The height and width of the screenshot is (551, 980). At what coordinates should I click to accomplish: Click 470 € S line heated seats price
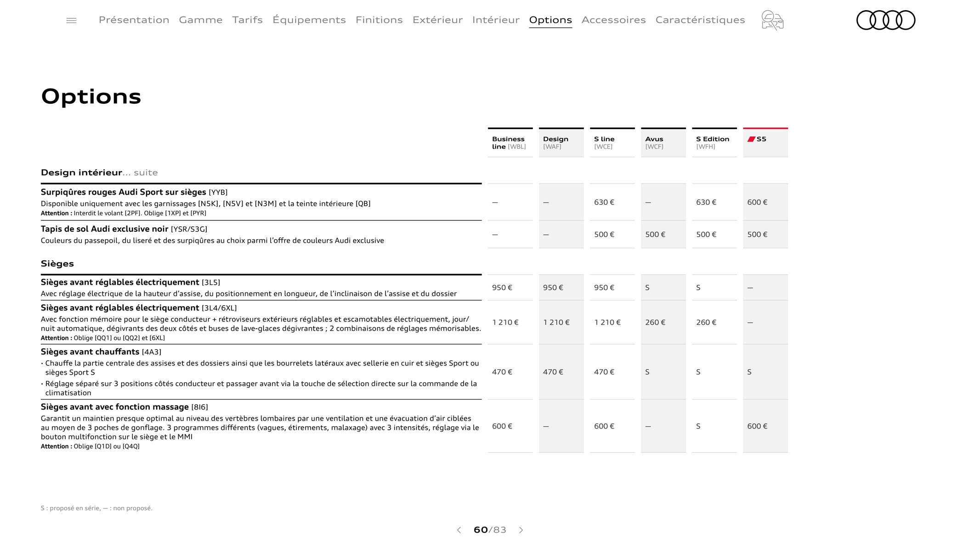click(604, 372)
